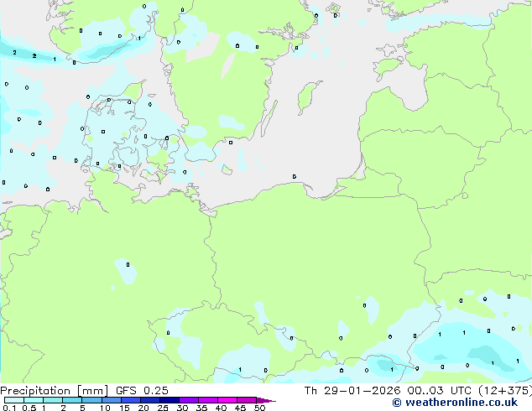Click the 0.1–0.5 mm legend color swatch
The height and width of the screenshot is (411, 532).
(14, 400)
